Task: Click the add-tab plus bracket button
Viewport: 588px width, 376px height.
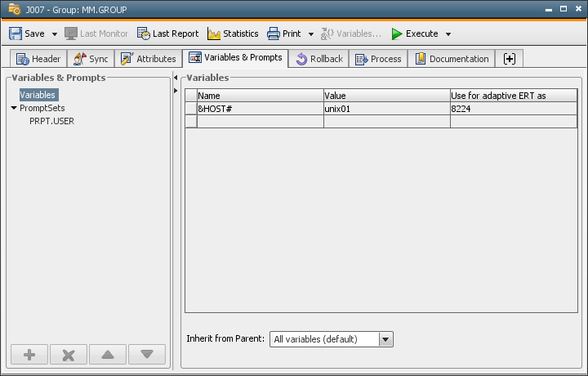Action: (510, 59)
